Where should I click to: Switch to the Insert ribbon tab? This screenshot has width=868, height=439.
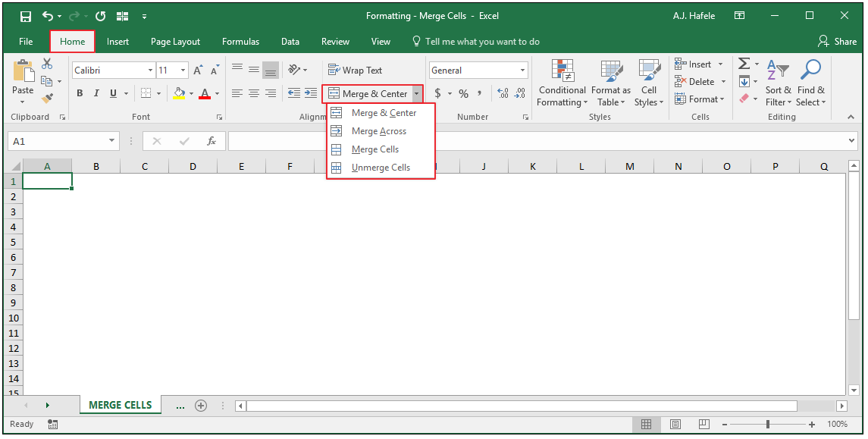coord(118,42)
